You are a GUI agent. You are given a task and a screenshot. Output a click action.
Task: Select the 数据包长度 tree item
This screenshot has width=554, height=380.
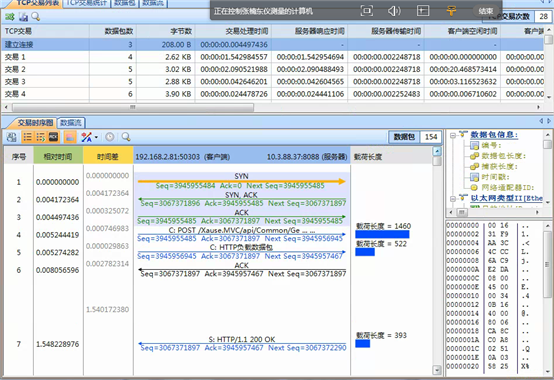(497, 156)
